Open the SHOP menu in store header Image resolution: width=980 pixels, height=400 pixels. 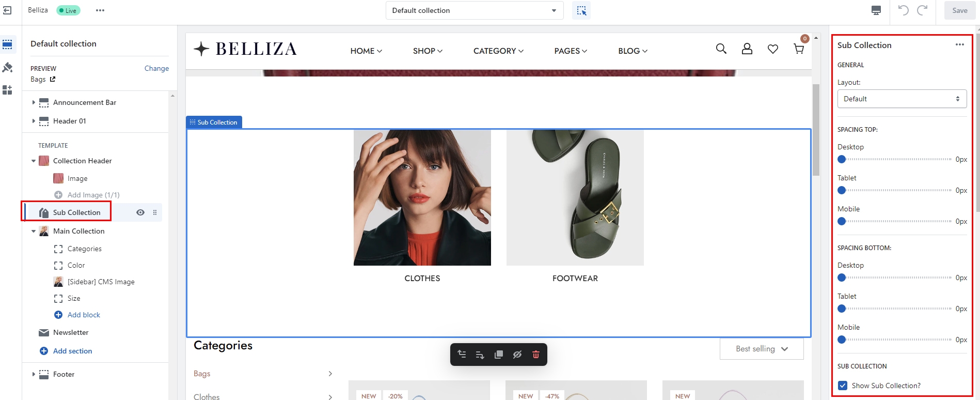point(428,51)
